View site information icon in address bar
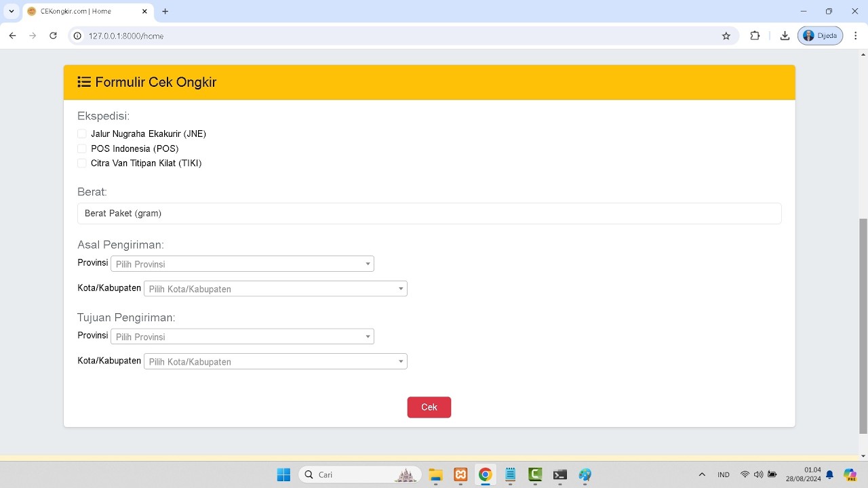Viewport: 868px width, 488px height. tap(78, 36)
